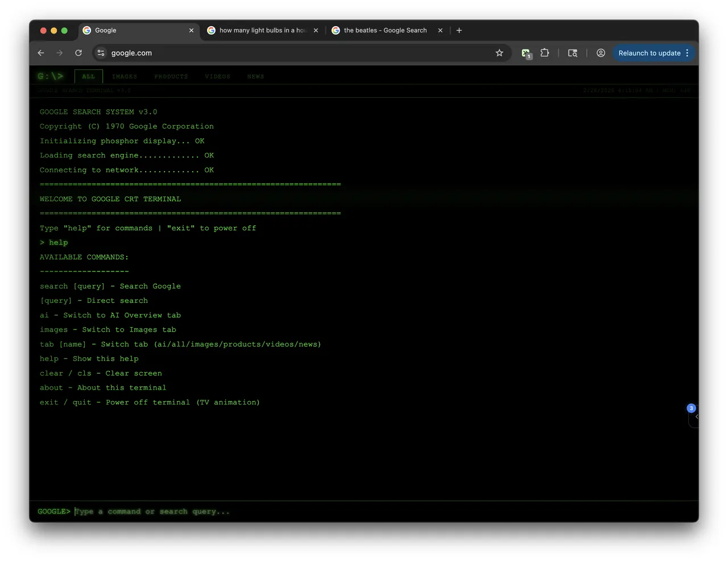The image size is (728, 561).
Task: Bookmark this page with the star icon
Action: 499,53
